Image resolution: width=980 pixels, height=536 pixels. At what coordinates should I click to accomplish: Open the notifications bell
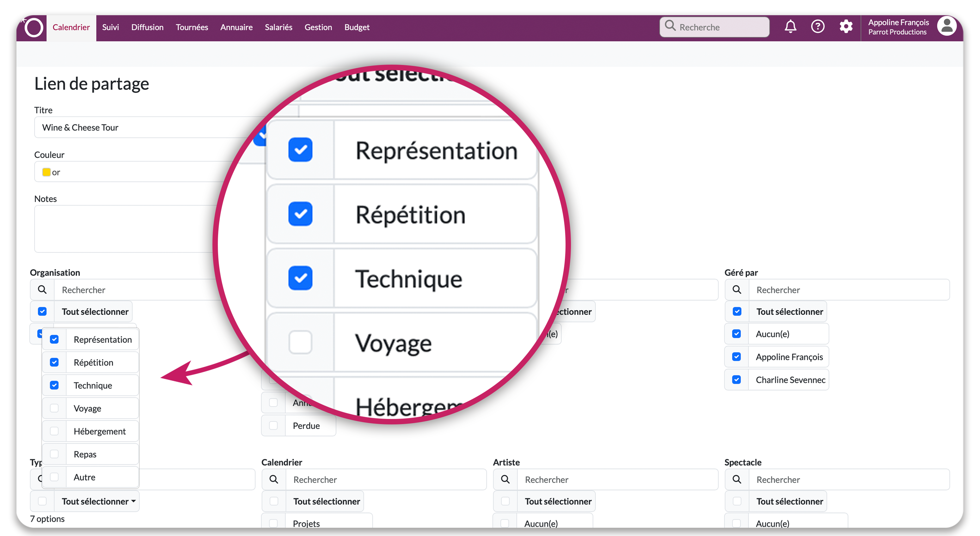pos(791,27)
